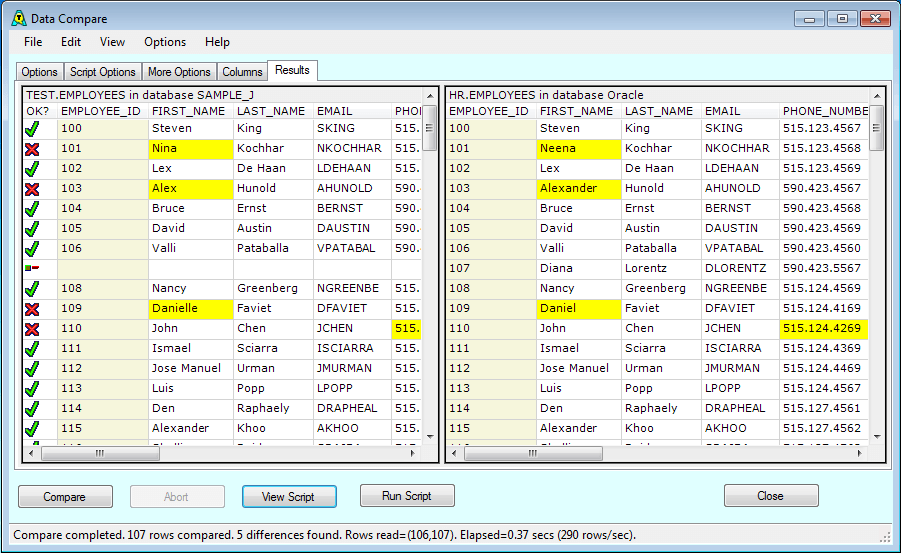Click EMPLOYEE_ID header in left grid

pos(101,111)
